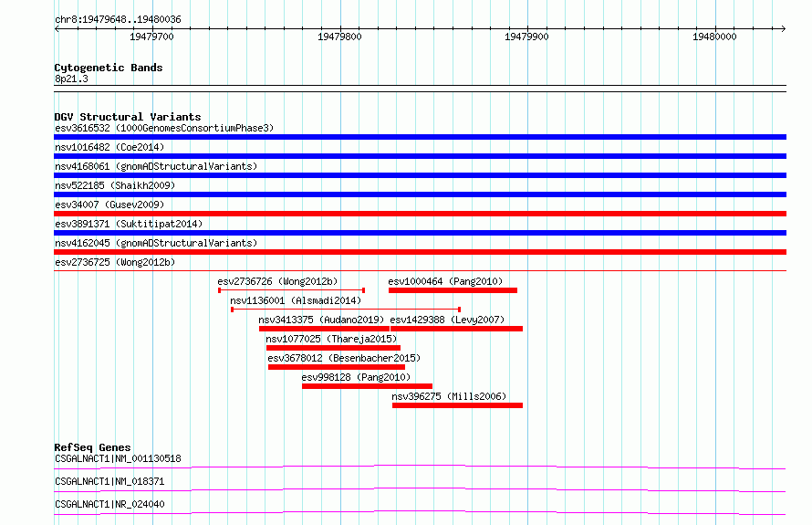
Task: Click the ruler's right arrow end
Action: click(x=784, y=29)
